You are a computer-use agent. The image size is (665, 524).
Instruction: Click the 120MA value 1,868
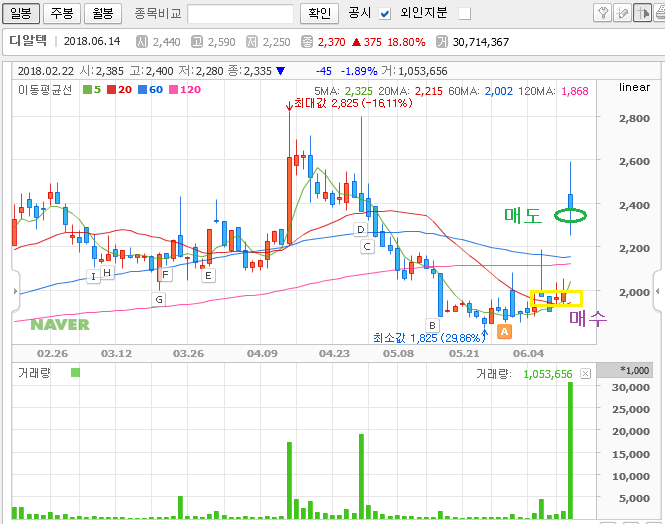[x=575, y=91]
